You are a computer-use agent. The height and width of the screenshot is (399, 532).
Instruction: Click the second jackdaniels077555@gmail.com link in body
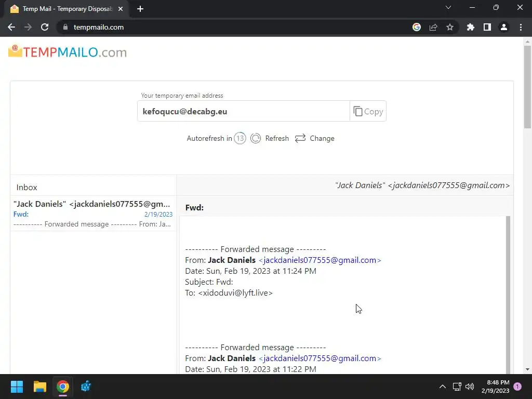320,358
